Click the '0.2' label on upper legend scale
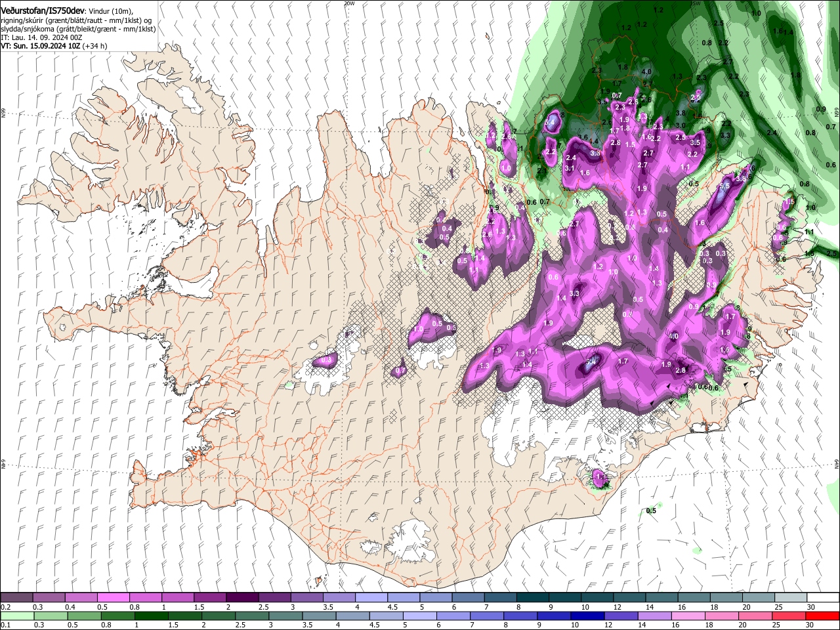The width and height of the screenshot is (840, 630). pos(5,607)
